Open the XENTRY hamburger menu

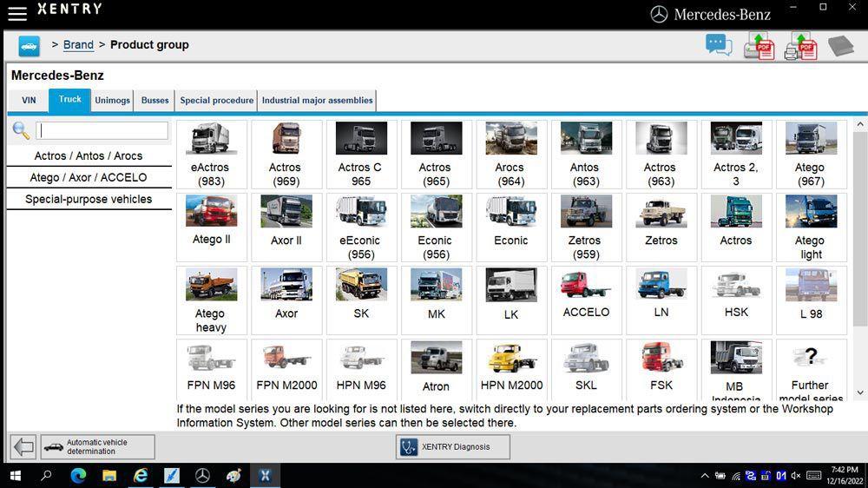point(17,13)
